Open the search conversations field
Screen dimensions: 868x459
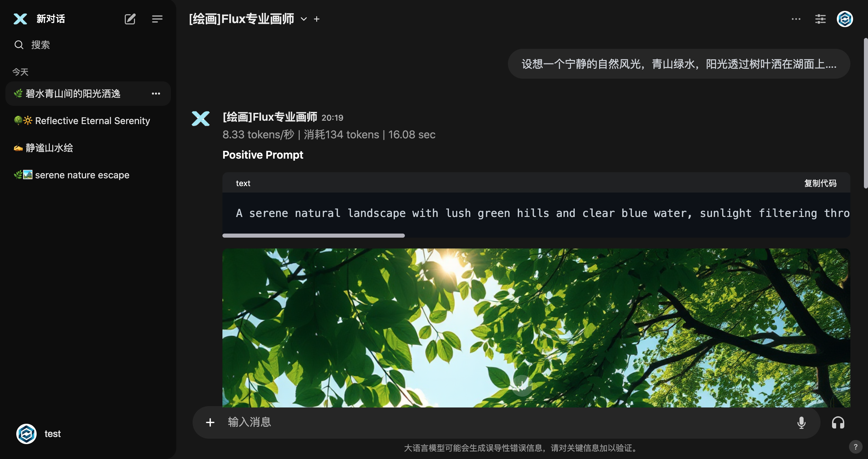[88, 45]
